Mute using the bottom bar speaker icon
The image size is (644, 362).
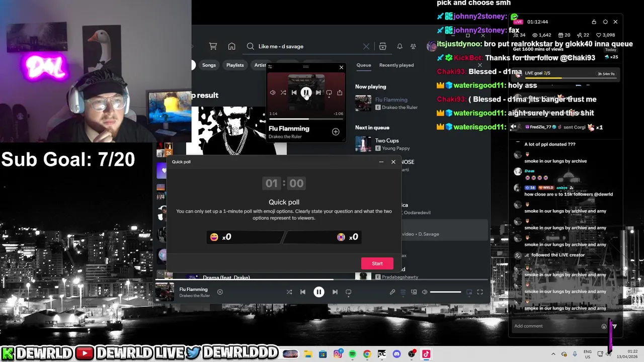tap(425, 292)
